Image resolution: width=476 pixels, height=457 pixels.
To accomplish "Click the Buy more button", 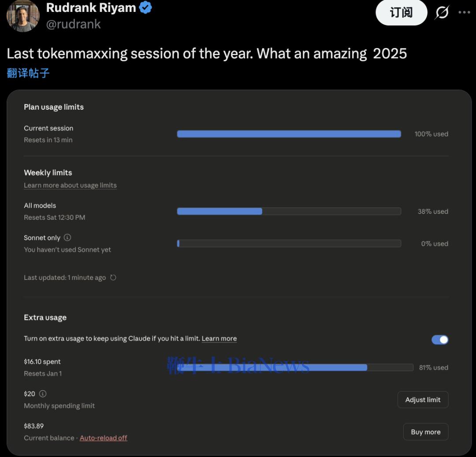I will 425,432.
